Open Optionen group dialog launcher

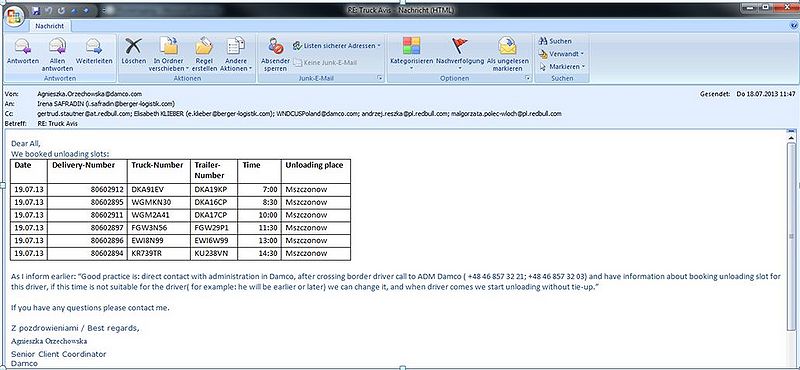point(528,78)
